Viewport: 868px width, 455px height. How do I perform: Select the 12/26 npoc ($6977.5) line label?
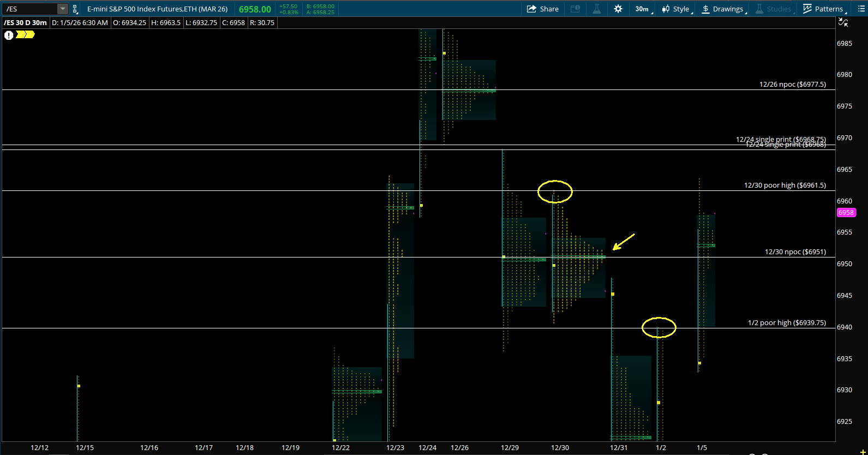click(x=793, y=85)
